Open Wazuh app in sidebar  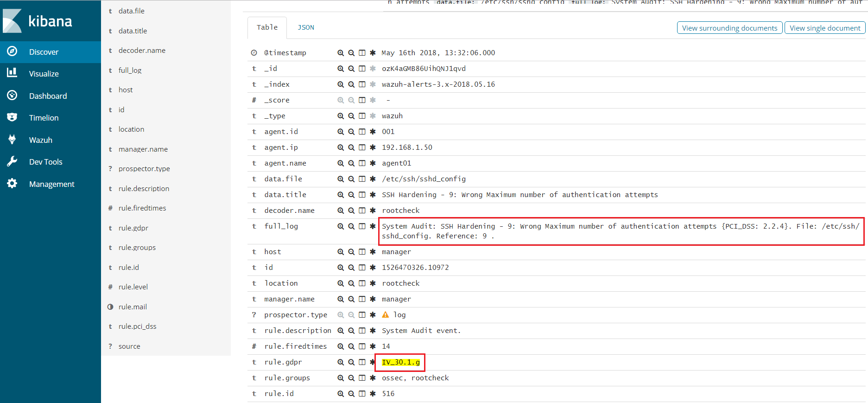tap(41, 140)
